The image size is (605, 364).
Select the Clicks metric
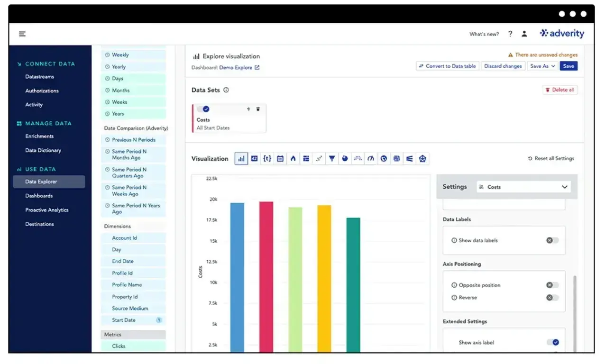[134, 346]
